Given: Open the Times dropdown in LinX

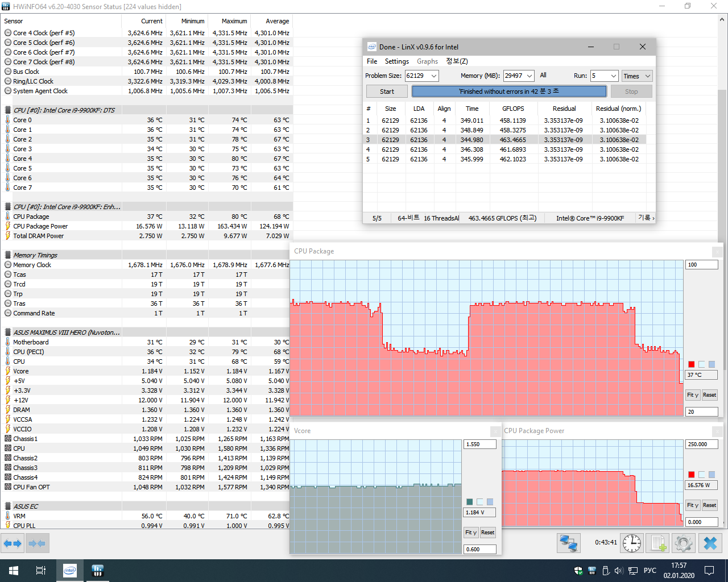Looking at the screenshot, I should (636, 76).
